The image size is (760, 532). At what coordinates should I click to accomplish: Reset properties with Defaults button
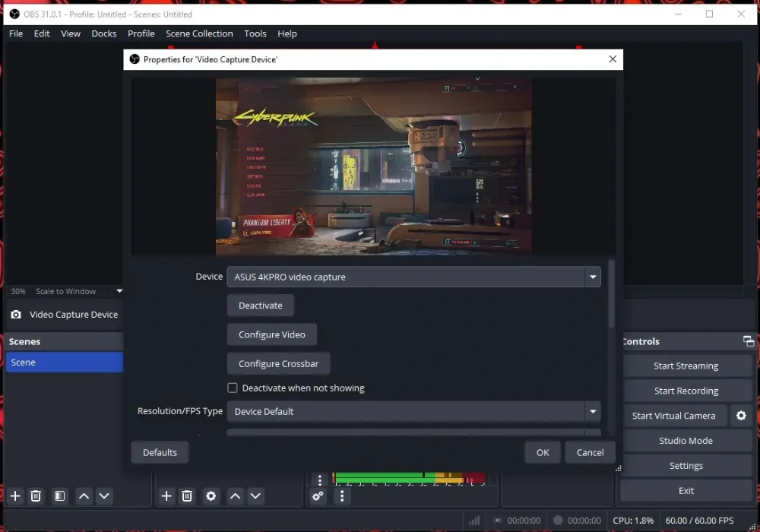160,452
